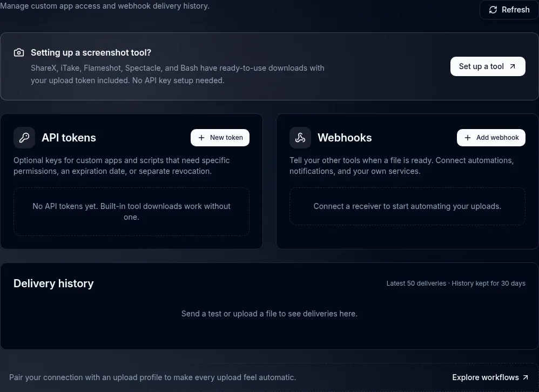539x392 pixels.
Task: Click the 'Optional keys for custom apps' description
Action: point(122,166)
